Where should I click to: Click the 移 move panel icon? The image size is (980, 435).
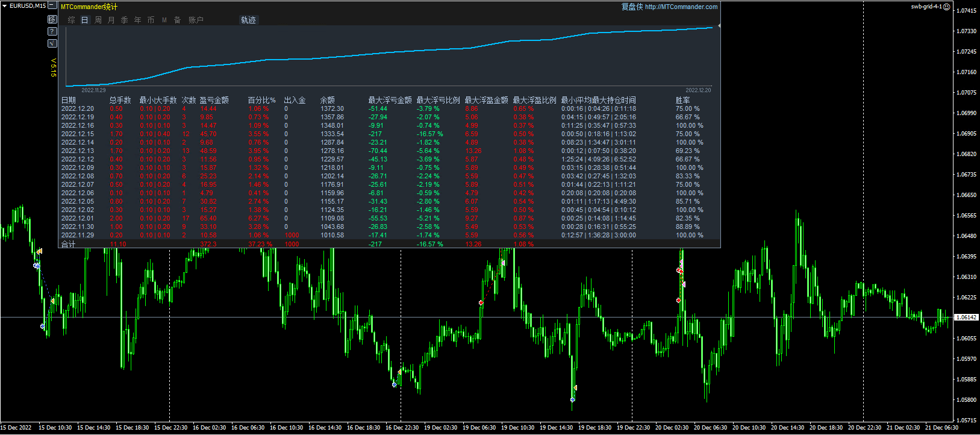pos(52,19)
